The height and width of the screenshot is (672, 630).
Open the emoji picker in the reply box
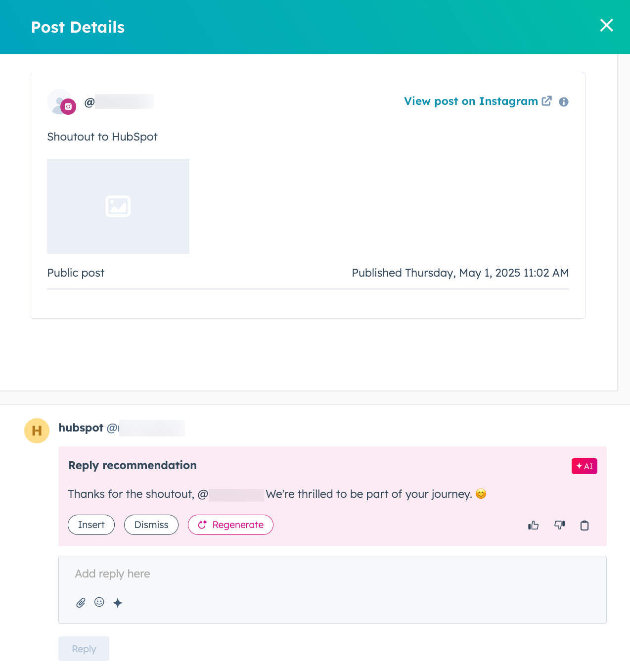tap(99, 602)
